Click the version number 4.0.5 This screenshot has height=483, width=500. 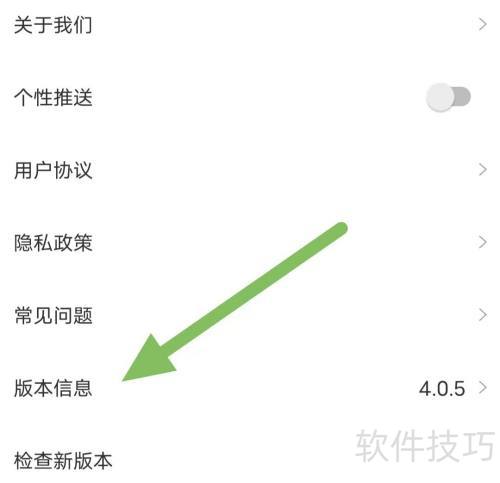[442, 389]
